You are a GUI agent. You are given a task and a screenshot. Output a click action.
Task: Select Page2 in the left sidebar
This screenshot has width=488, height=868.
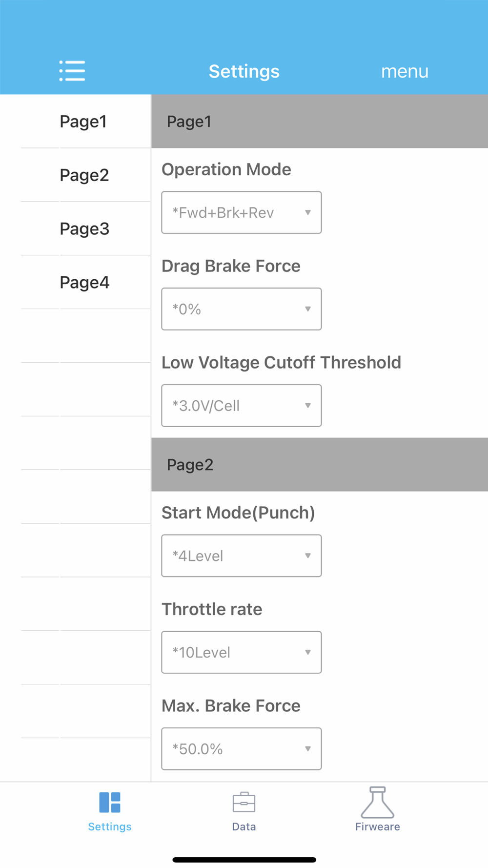tap(84, 175)
